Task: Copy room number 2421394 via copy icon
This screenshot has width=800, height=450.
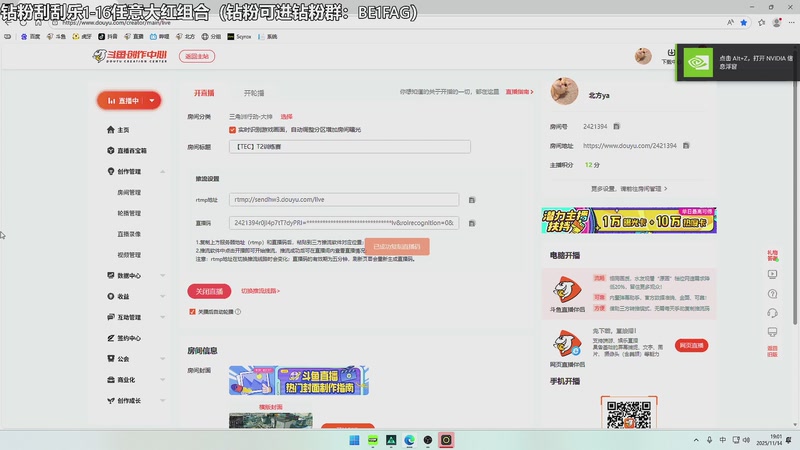Action: pos(616,126)
